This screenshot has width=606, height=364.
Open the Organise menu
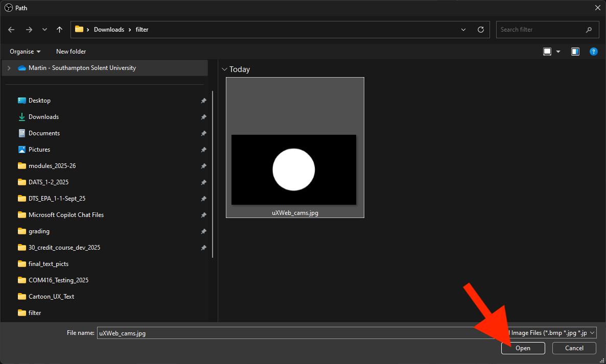(x=25, y=52)
